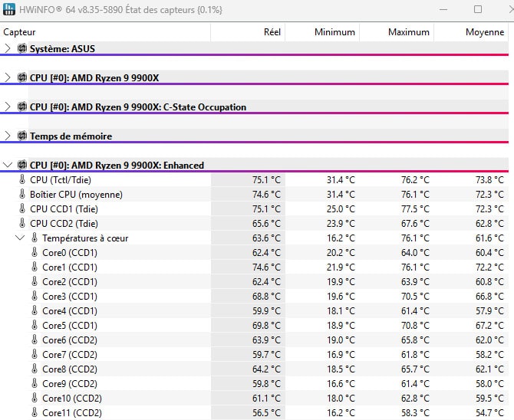Expand the Système: ASUS section
The width and height of the screenshot is (514, 420).
point(8,49)
